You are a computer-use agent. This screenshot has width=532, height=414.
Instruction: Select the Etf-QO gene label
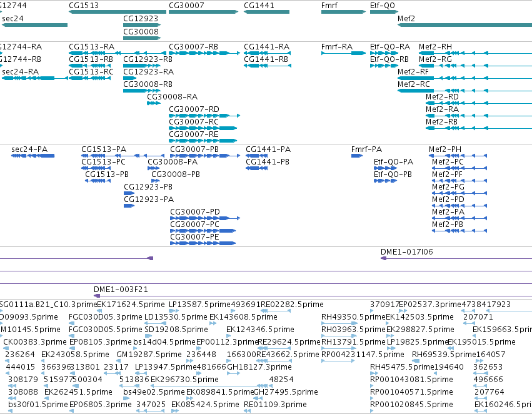coord(383,6)
